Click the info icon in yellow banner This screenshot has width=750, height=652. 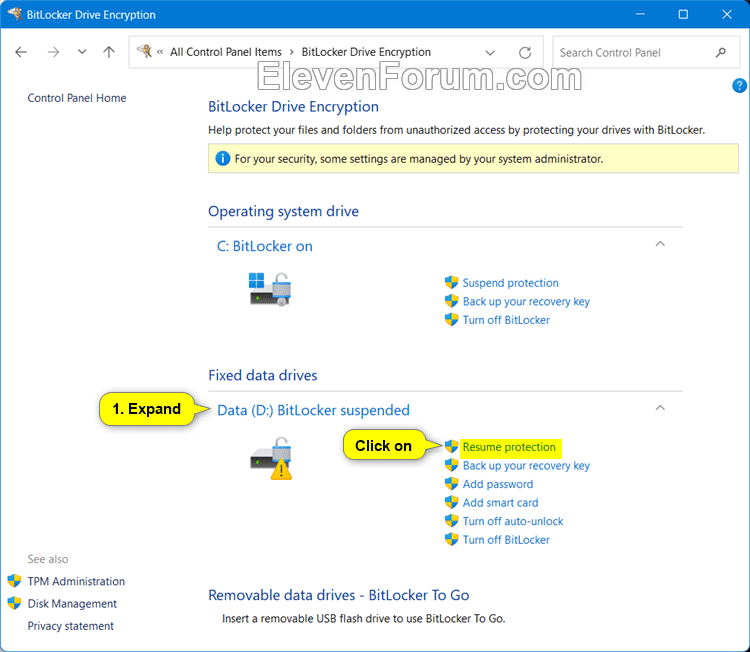coord(222,158)
